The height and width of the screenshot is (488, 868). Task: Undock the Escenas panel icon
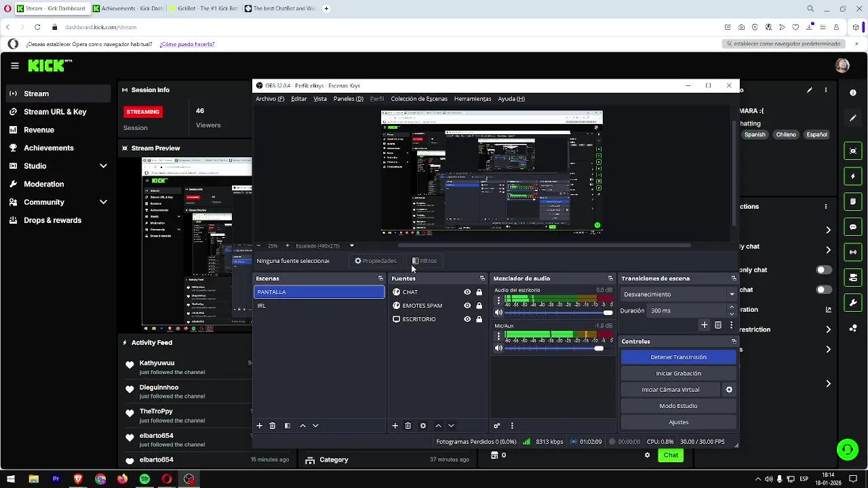[x=380, y=279]
